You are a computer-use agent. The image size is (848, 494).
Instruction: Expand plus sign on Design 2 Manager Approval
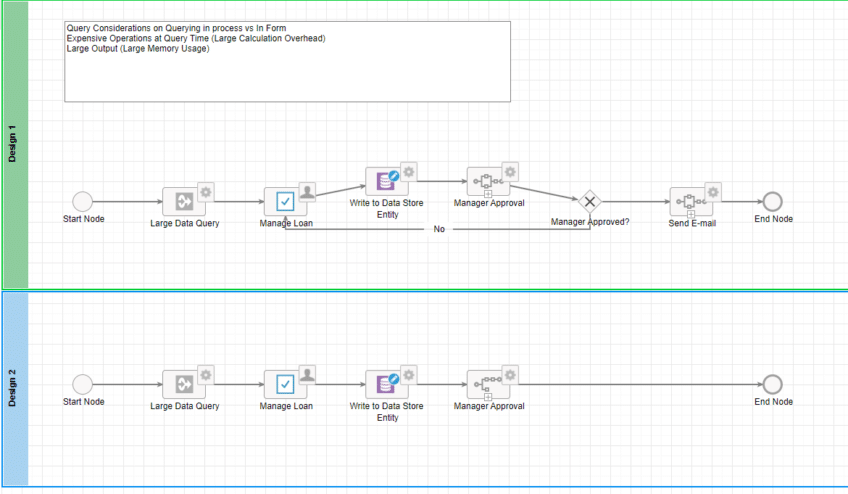click(488, 397)
